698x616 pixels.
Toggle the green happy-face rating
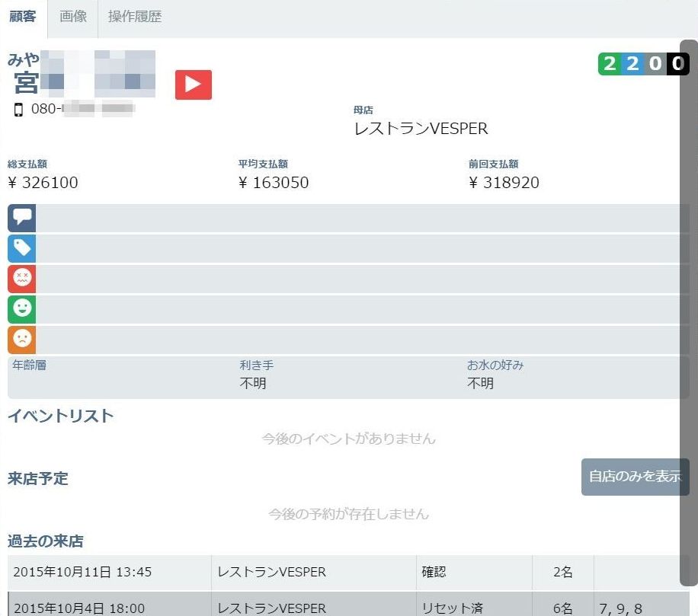21,309
